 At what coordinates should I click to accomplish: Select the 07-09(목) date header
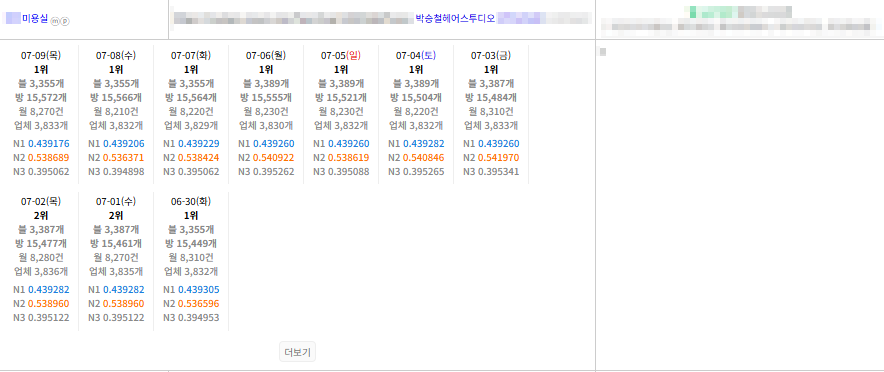(41, 55)
